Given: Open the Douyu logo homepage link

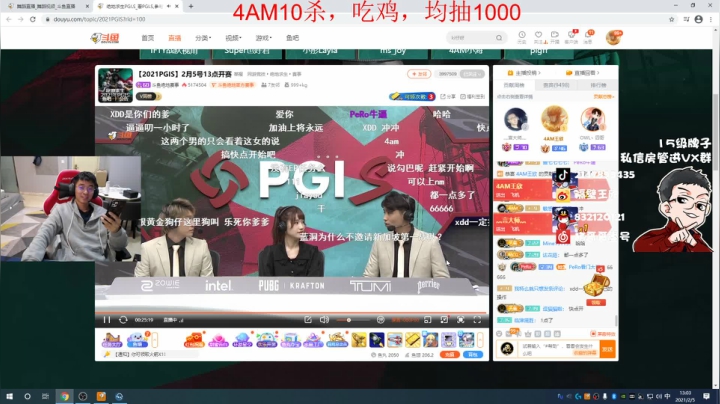Looking at the screenshot, I should click(x=105, y=38).
